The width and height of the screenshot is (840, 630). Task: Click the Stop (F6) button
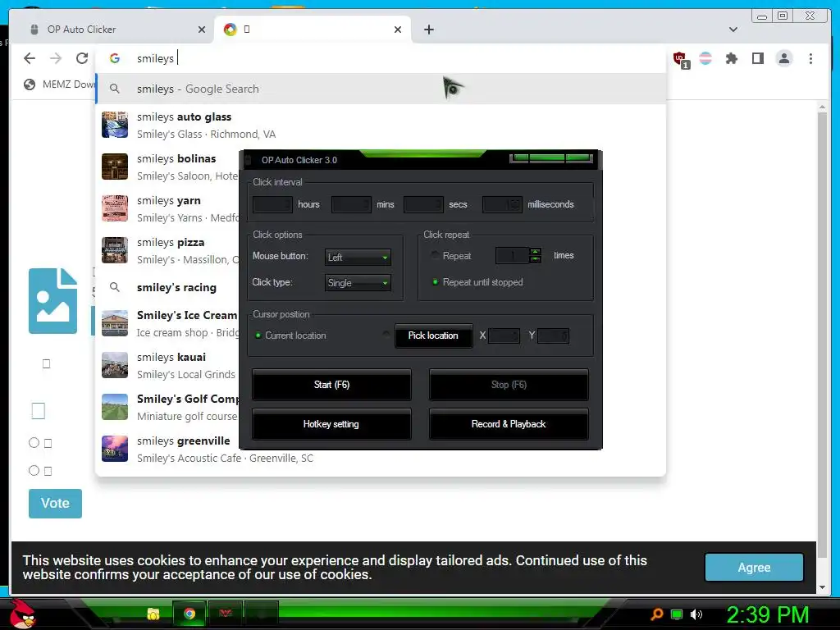pyautogui.click(x=509, y=385)
